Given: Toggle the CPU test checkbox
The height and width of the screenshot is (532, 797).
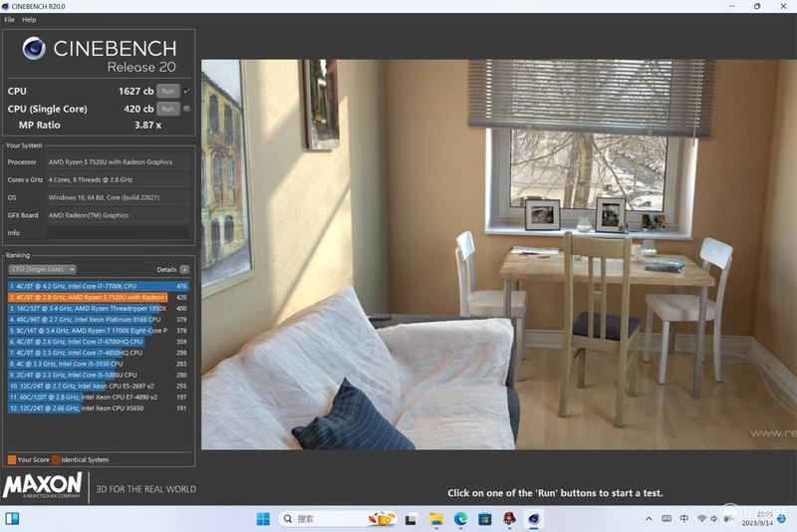Looking at the screenshot, I should [x=186, y=91].
